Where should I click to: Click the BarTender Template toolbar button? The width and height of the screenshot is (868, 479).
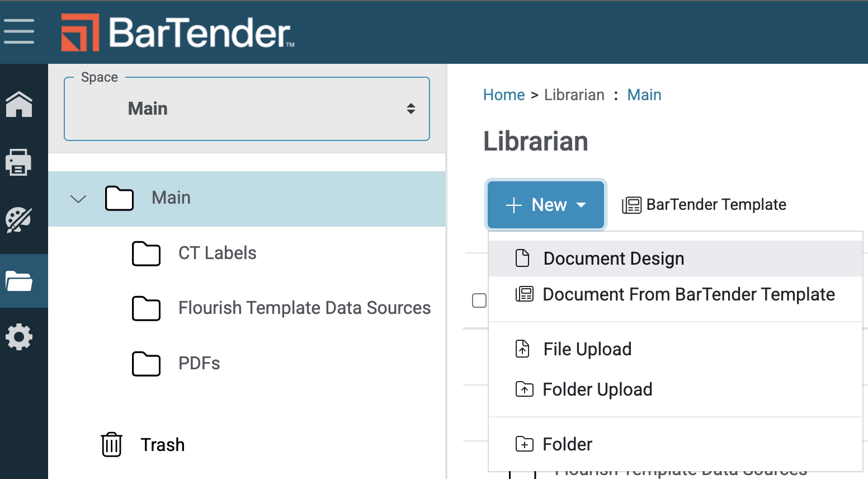(x=705, y=205)
